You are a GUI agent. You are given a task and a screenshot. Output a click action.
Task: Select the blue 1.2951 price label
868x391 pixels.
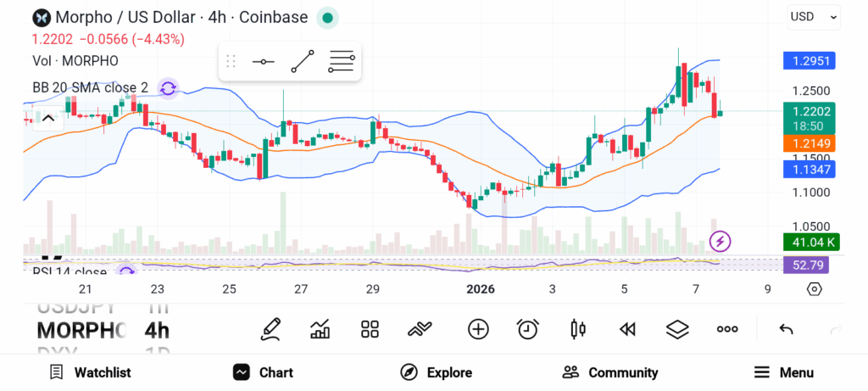pyautogui.click(x=810, y=61)
